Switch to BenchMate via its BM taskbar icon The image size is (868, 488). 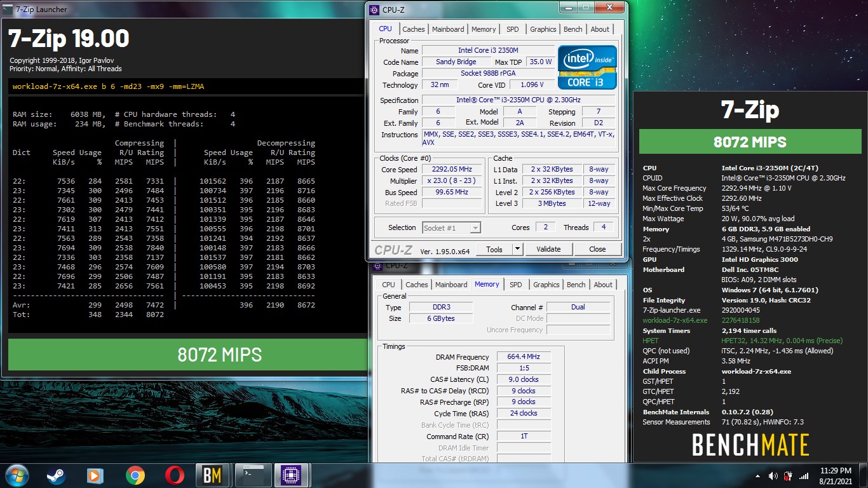(214, 475)
